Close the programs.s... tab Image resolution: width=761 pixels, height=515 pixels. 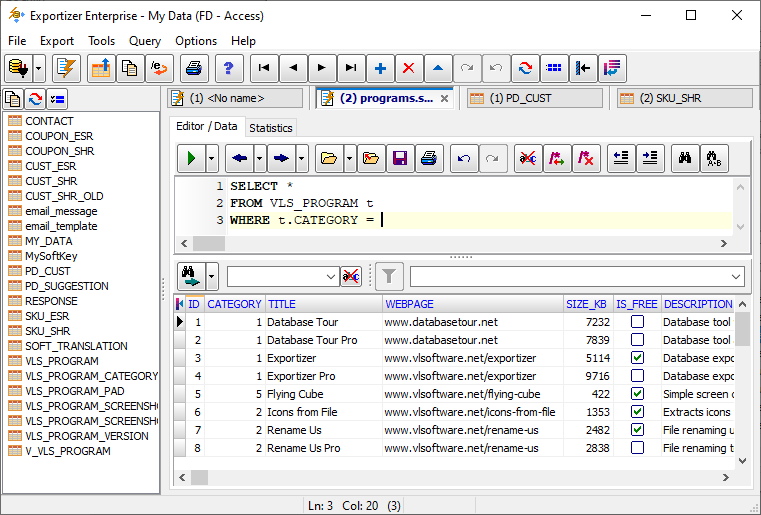444,99
